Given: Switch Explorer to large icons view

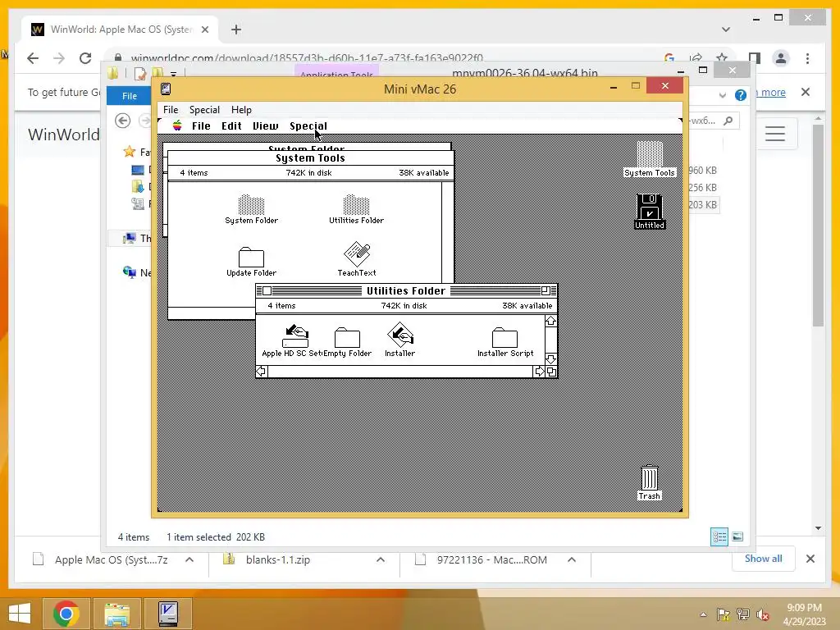Looking at the screenshot, I should (x=737, y=536).
